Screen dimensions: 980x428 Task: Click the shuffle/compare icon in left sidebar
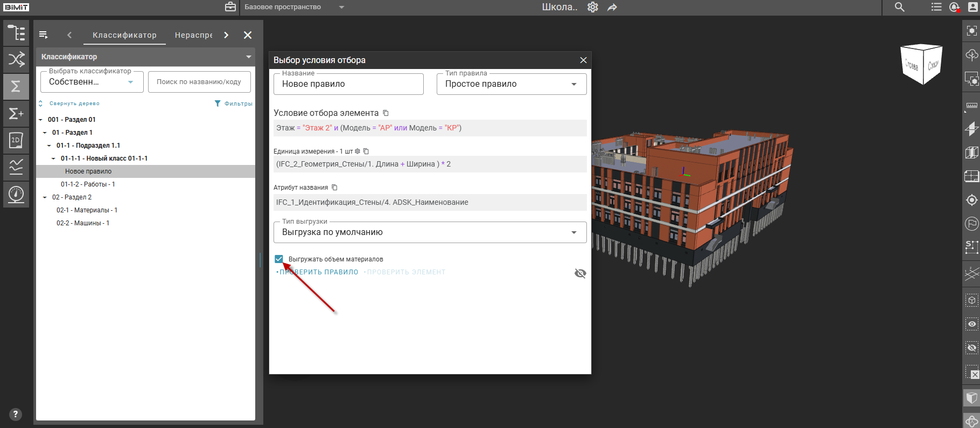click(16, 59)
